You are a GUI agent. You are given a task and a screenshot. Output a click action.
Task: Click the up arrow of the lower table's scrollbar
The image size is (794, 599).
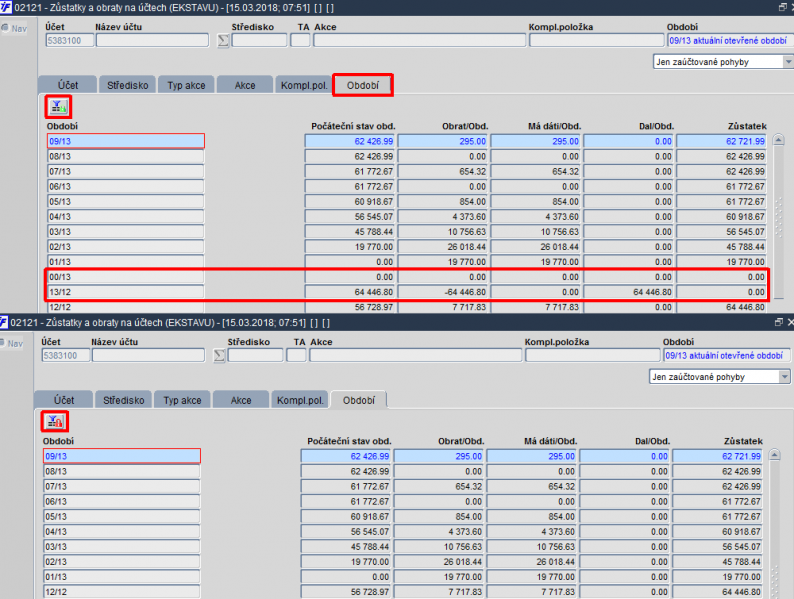click(775, 455)
